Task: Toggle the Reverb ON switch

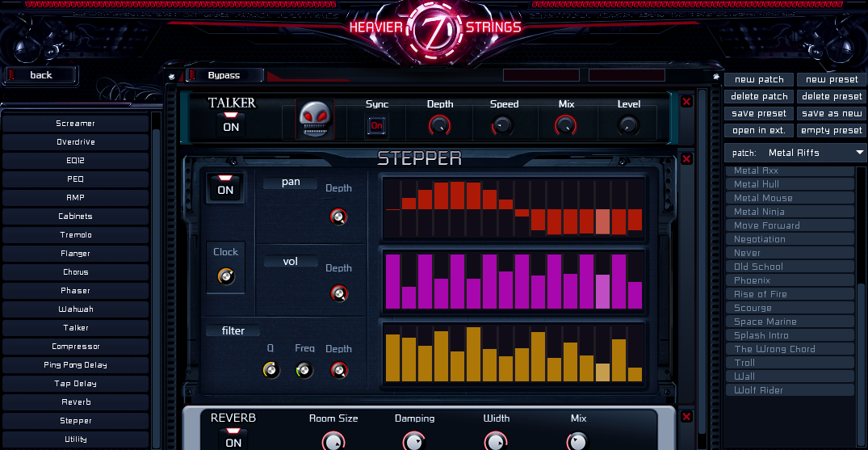Action: pos(233,439)
